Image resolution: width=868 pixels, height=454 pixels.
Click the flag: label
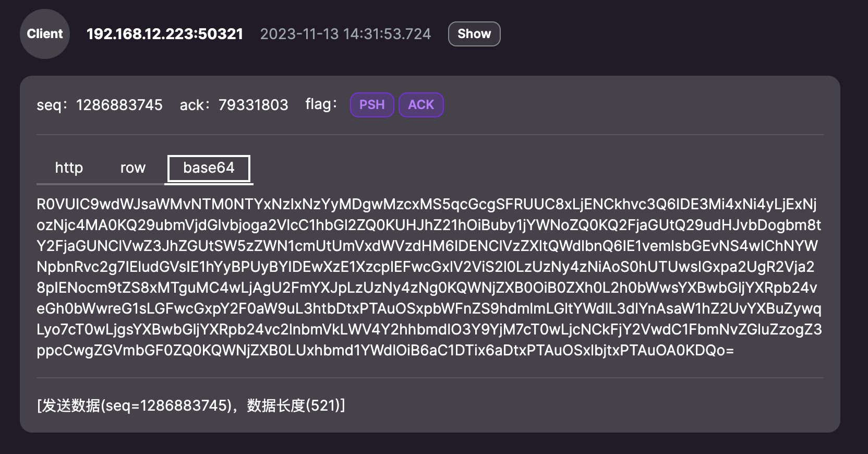pyautogui.click(x=321, y=104)
